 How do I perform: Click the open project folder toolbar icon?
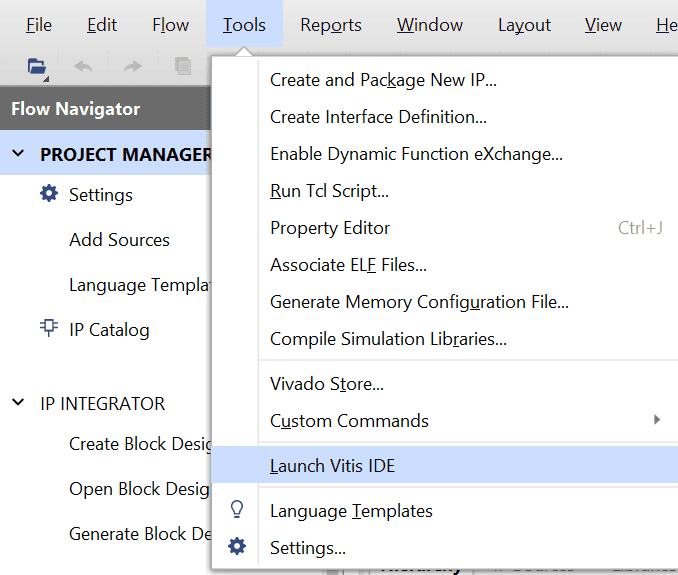tap(36, 67)
